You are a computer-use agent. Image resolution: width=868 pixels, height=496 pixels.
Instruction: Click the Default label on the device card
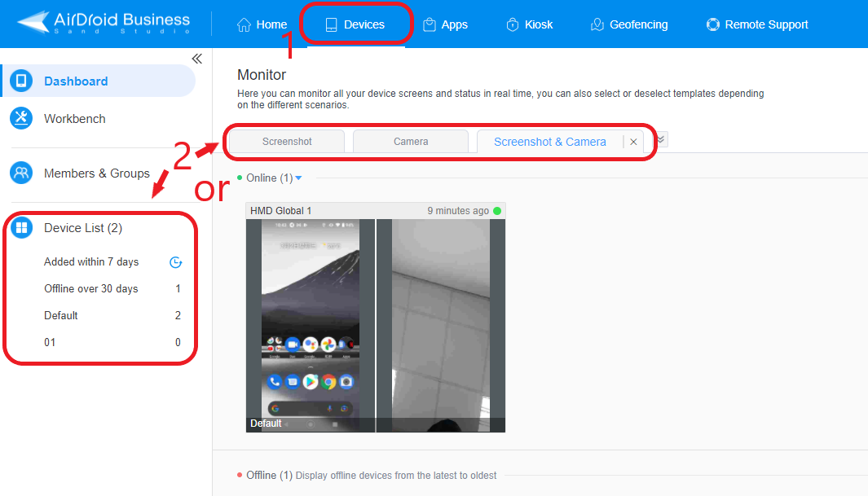(x=266, y=424)
